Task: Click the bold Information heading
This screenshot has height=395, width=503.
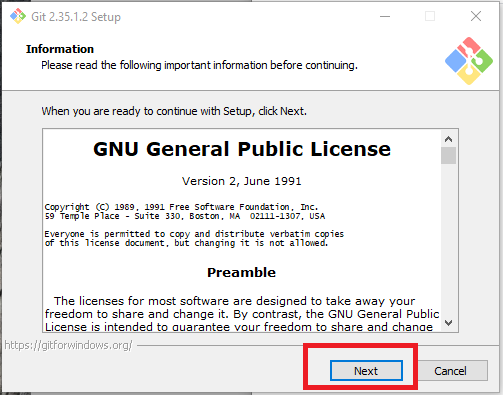Action: tap(60, 49)
